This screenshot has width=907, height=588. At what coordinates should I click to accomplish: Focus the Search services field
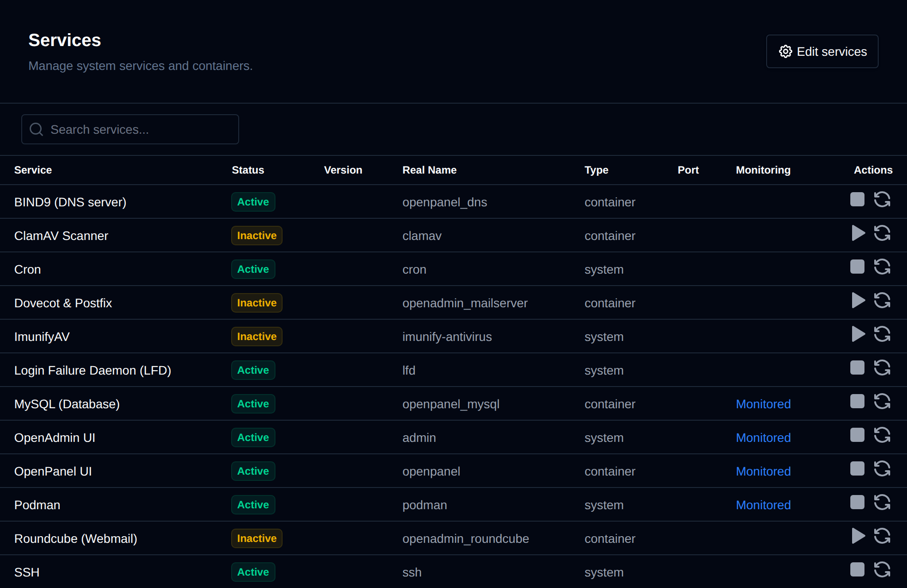coord(130,129)
